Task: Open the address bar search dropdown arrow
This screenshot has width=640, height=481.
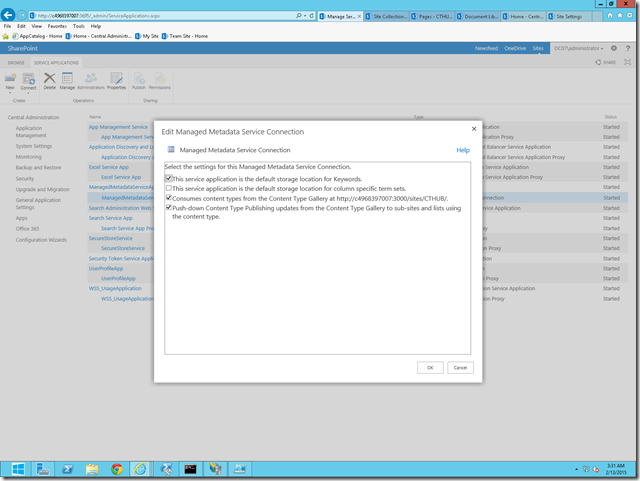Action: click(x=304, y=16)
